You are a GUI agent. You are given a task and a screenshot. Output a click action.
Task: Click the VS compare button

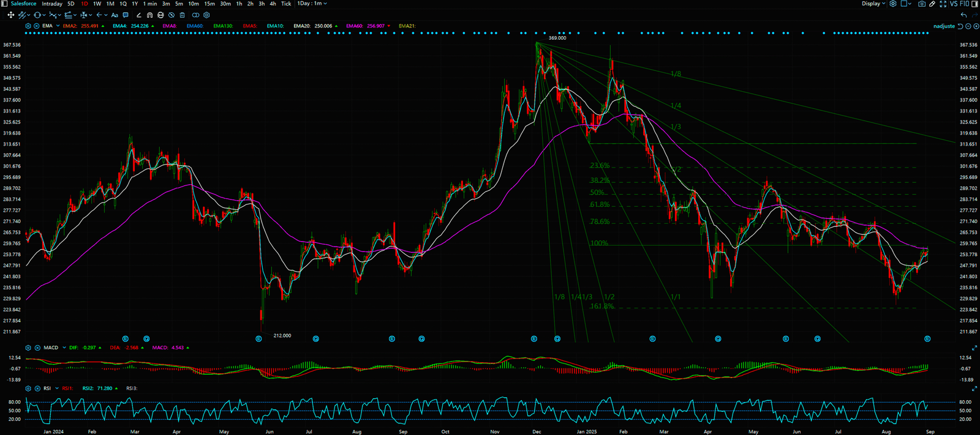tap(954, 4)
